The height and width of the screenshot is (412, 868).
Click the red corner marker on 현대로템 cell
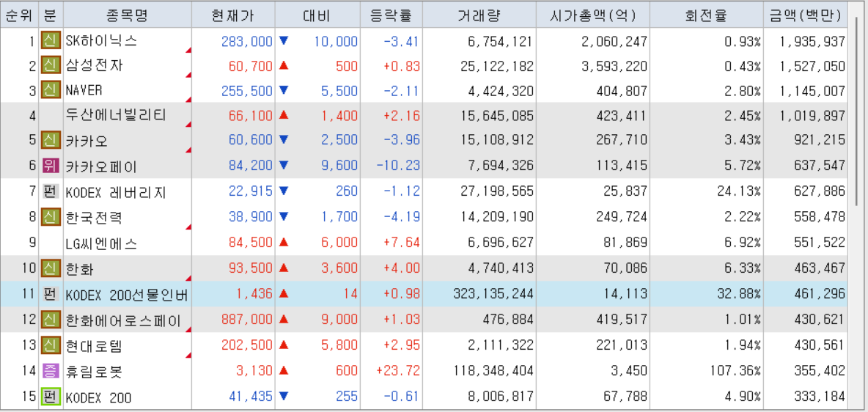(x=188, y=355)
